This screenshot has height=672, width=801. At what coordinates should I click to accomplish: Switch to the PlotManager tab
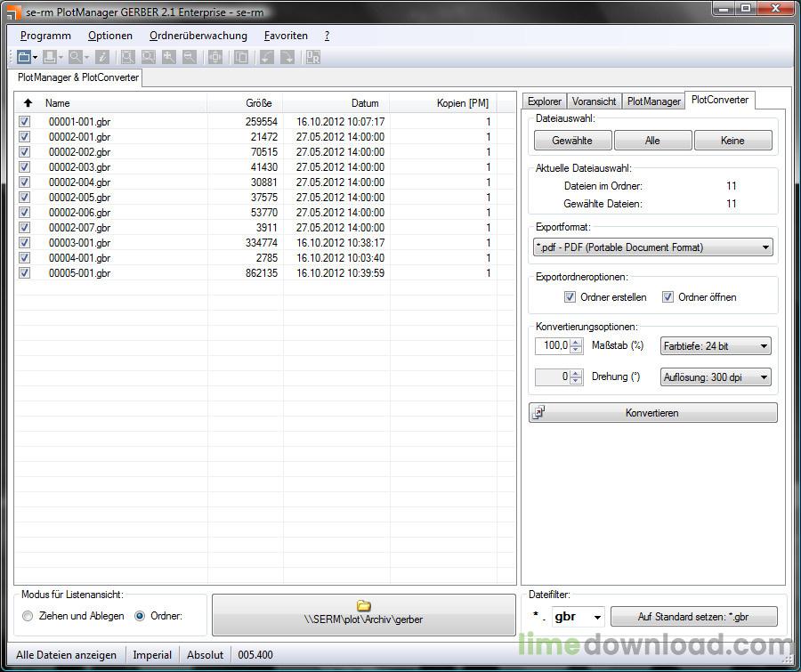tap(654, 101)
